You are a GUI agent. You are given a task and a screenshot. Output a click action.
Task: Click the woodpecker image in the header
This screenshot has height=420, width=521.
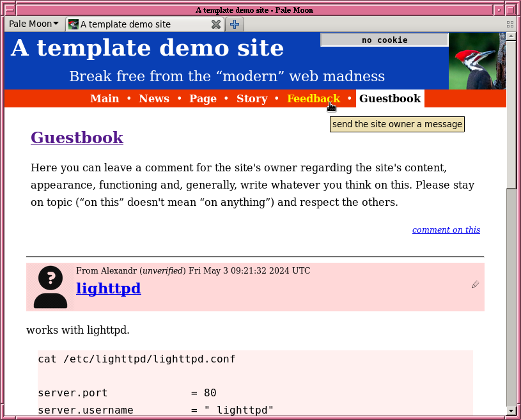coord(477,61)
